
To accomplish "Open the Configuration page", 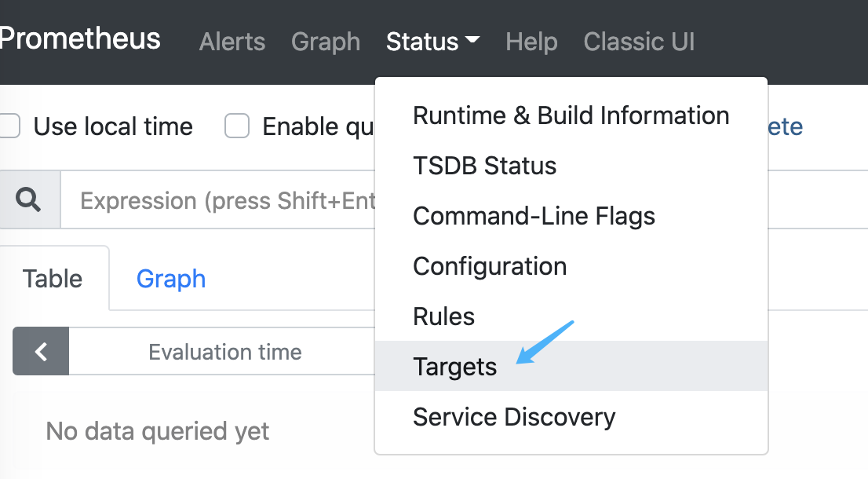I will pos(571,266).
